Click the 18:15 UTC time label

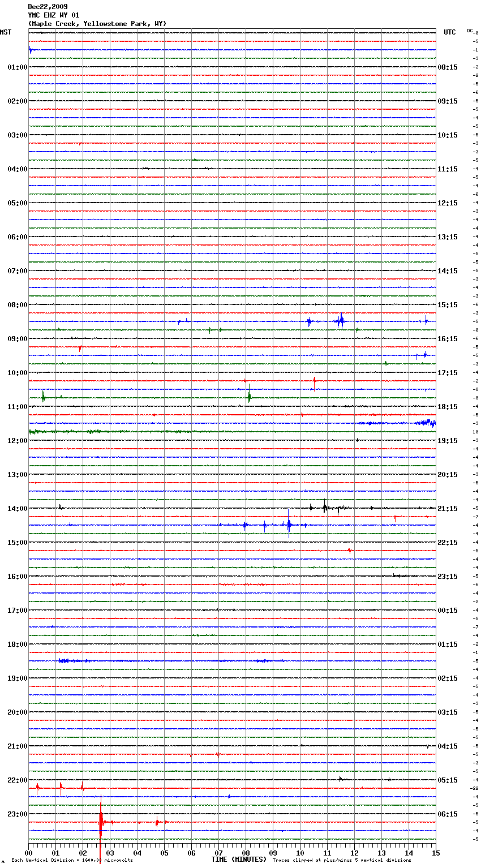pyautogui.click(x=448, y=407)
